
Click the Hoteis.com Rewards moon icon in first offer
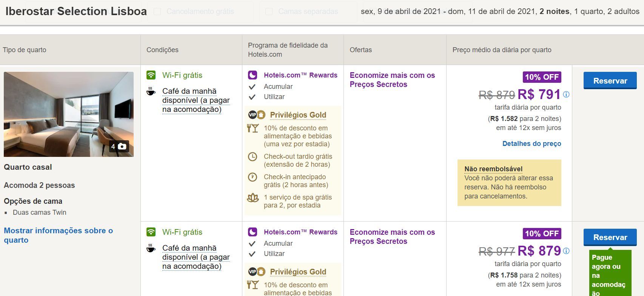point(253,75)
